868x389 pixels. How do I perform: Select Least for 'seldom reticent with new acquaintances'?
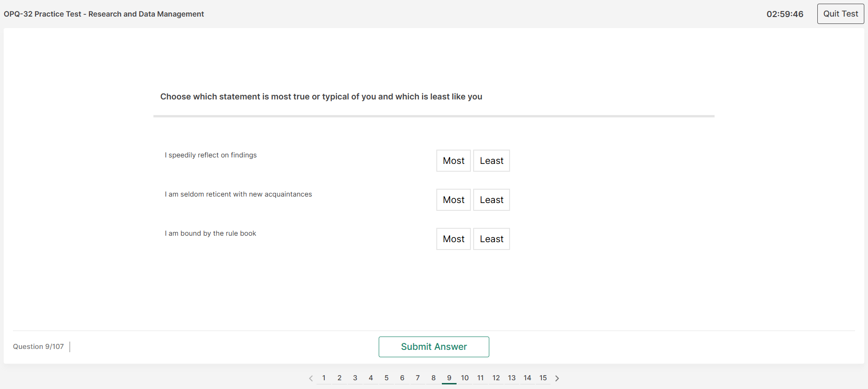click(491, 200)
